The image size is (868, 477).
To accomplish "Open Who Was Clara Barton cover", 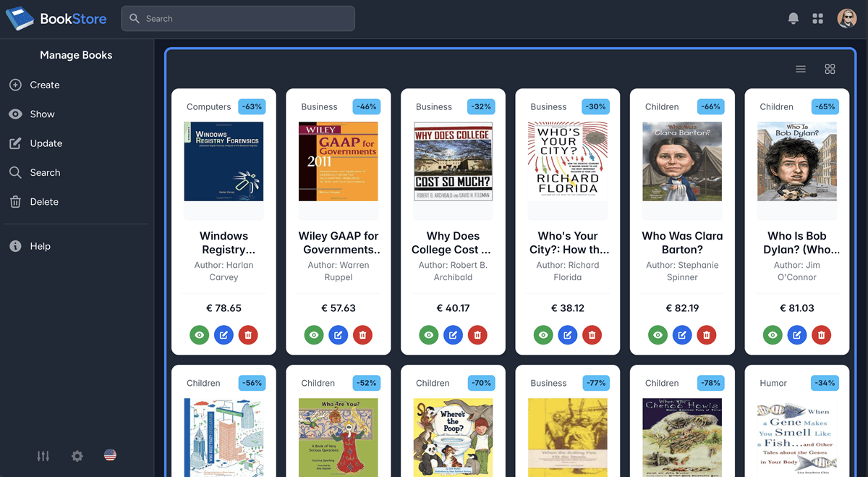I will click(683, 161).
